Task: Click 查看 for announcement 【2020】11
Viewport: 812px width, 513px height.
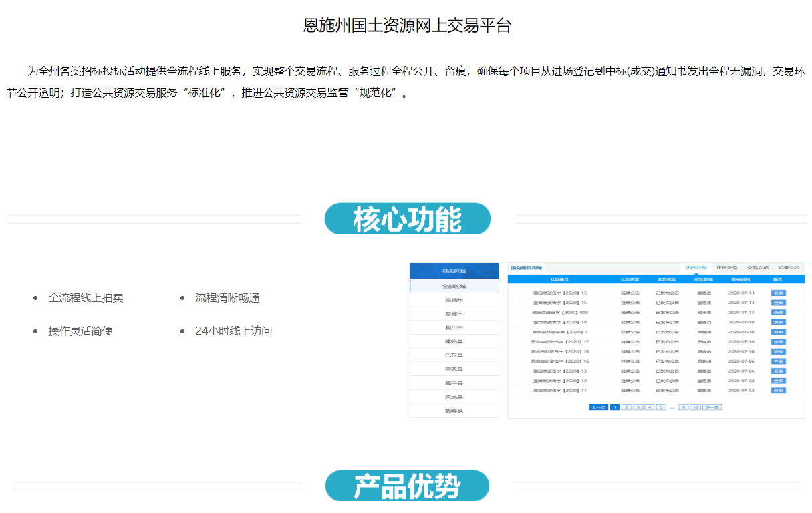Action: pos(778,391)
